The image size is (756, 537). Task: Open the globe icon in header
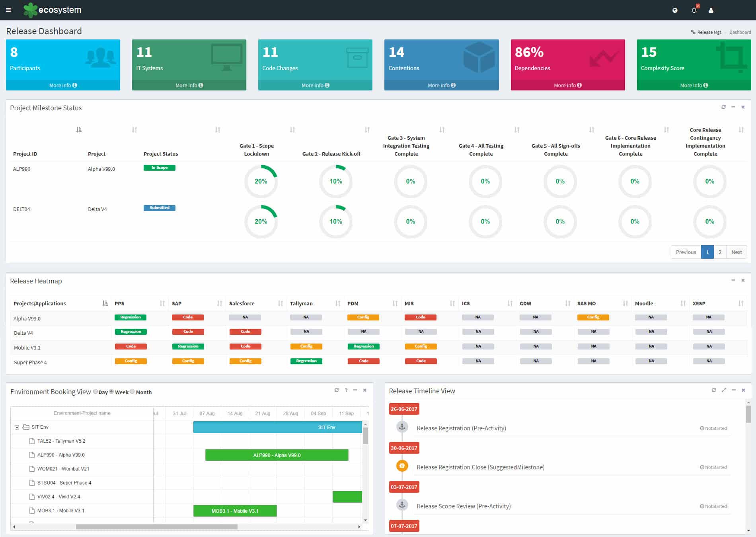coord(675,10)
